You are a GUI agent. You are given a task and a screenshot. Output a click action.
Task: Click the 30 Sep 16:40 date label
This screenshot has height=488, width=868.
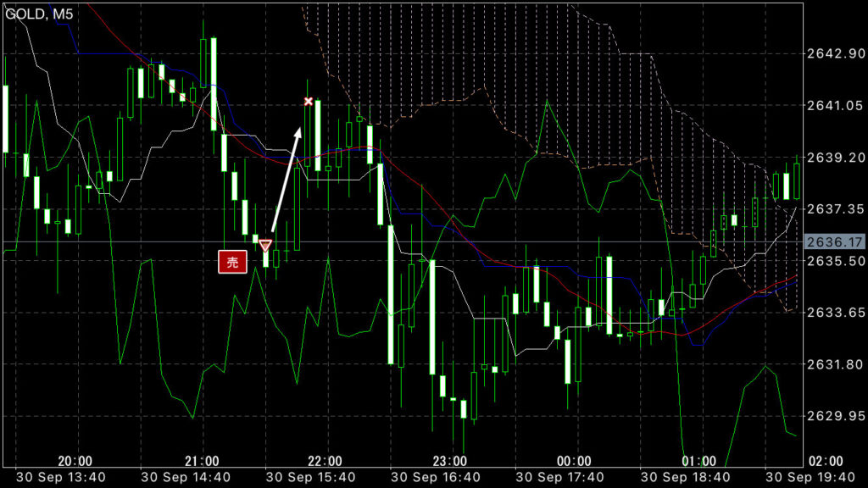click(436, 477)
